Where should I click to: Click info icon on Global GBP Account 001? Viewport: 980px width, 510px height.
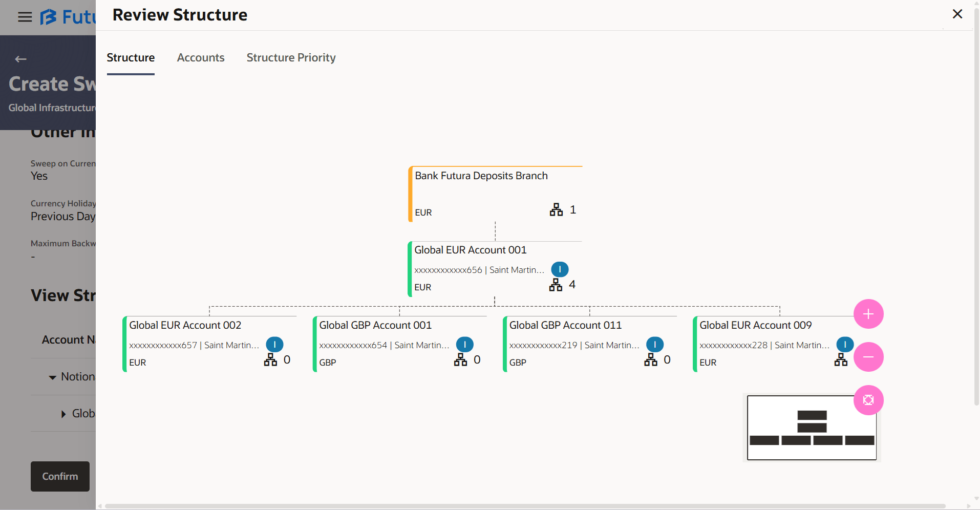[x=464, y=345]
